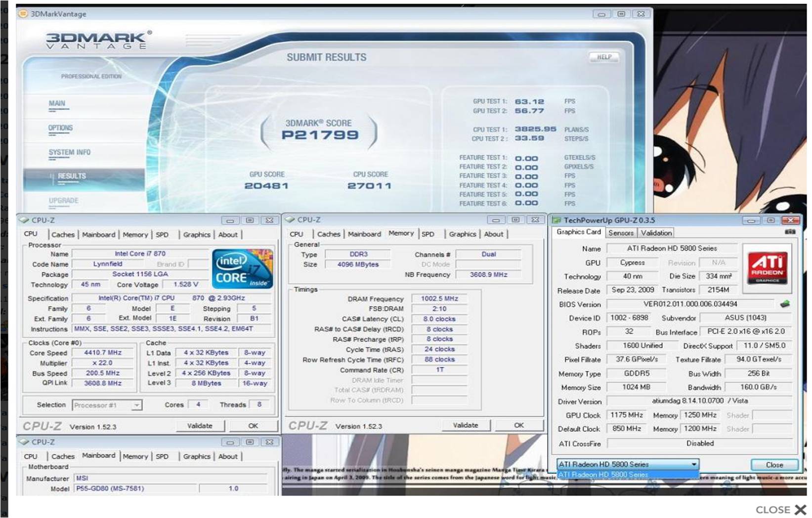Click the CPU-Z icon in the top-left CPU-Z window
Screen dimensions: 812x518
coord(24,220)
